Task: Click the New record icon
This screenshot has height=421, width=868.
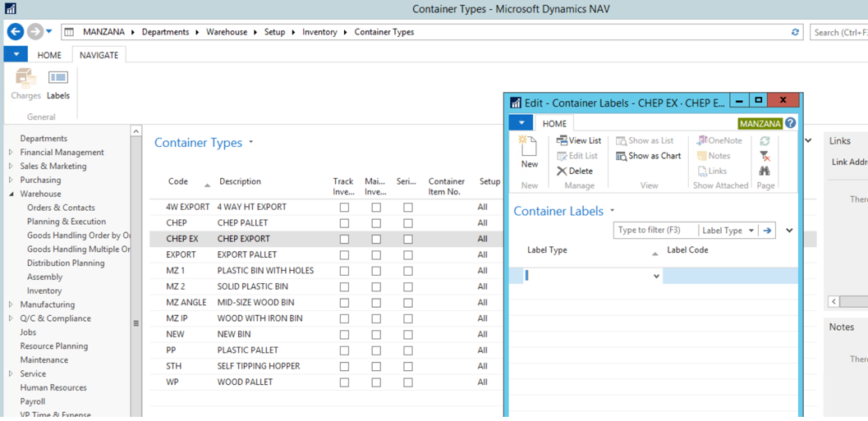Action: coord(529,152)
